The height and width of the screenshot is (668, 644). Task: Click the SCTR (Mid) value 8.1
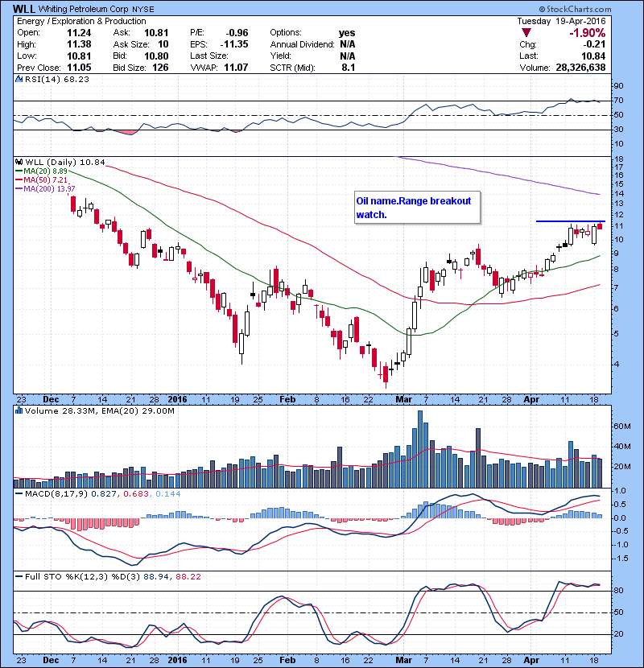[x=349, y=68]
